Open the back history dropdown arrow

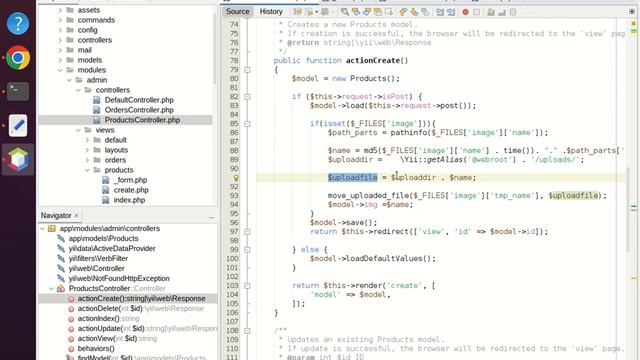[316, 12]
